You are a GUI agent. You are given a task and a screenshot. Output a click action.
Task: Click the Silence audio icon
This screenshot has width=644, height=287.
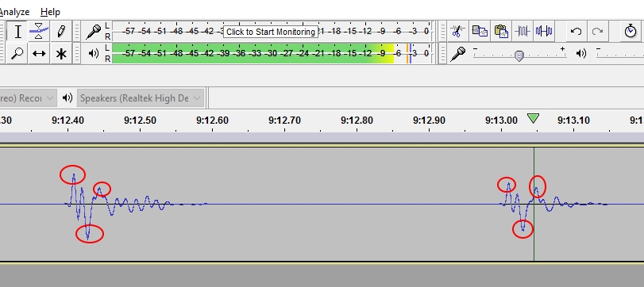(544, 31)
